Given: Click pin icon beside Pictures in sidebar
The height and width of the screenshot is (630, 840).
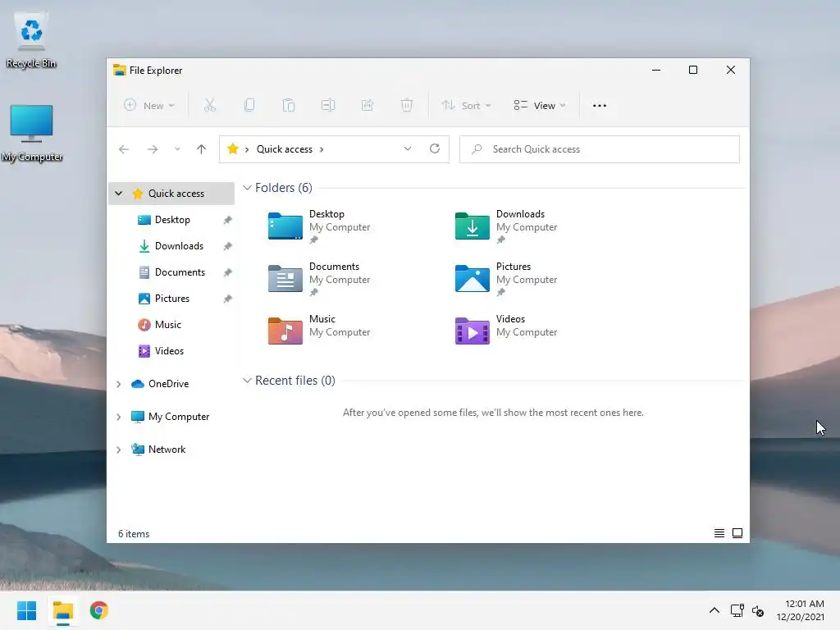Looking at the screenshot, I should pos(228,299).
